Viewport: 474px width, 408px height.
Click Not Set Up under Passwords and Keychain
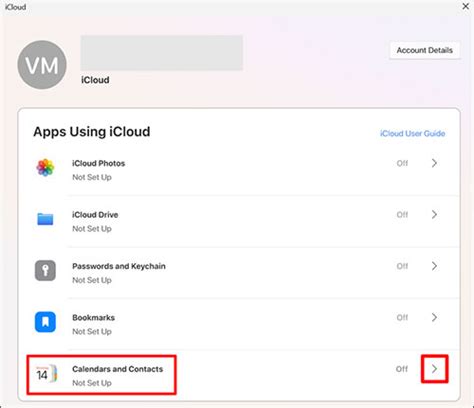coord(92,280)
